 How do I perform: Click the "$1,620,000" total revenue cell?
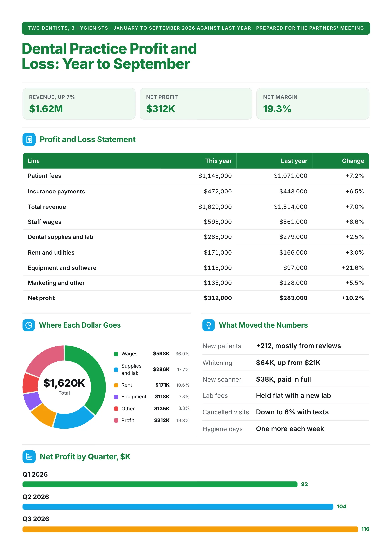pyautogui.click(x=215, y=207)
